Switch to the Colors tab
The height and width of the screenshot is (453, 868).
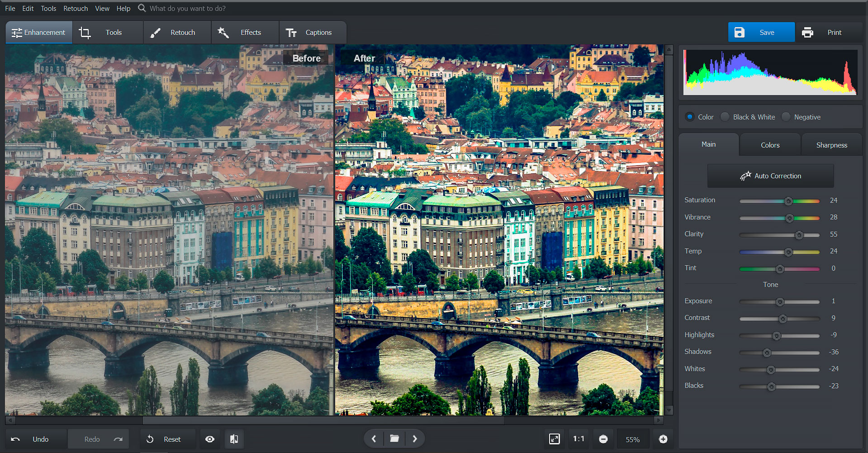point(769,144)
